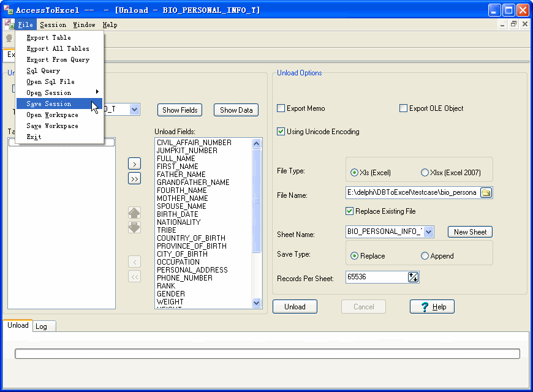The image size is (533, 392).
Task: Select PHONE_NUMBER in Unload Fields list
Action: coord(184,278)
